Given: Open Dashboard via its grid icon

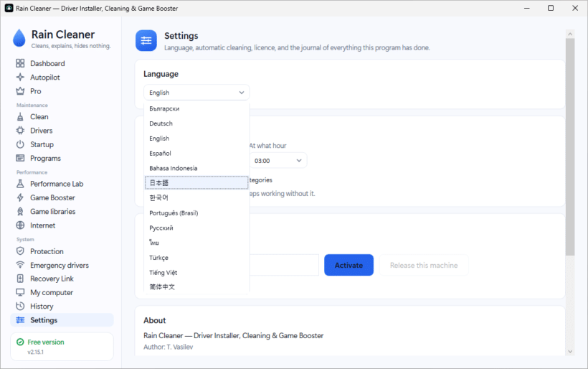Looking at the screenshot, I should click(20, 63).
